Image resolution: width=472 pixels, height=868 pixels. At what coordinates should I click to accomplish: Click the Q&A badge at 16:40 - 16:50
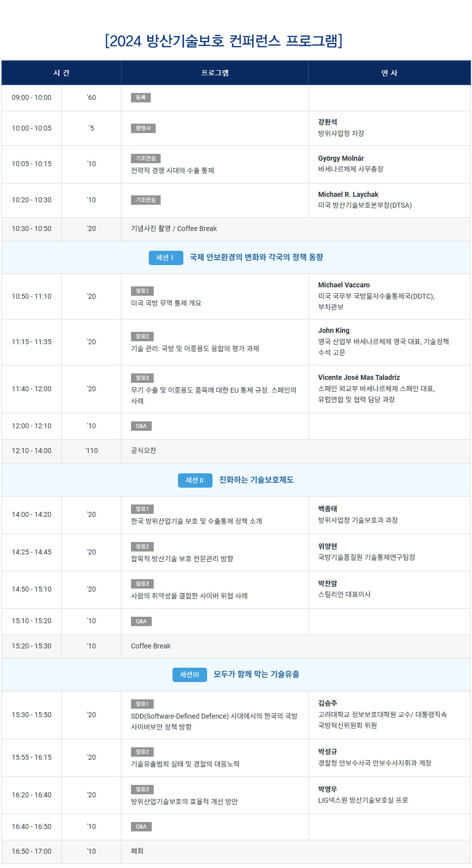[x=141, y=826]
